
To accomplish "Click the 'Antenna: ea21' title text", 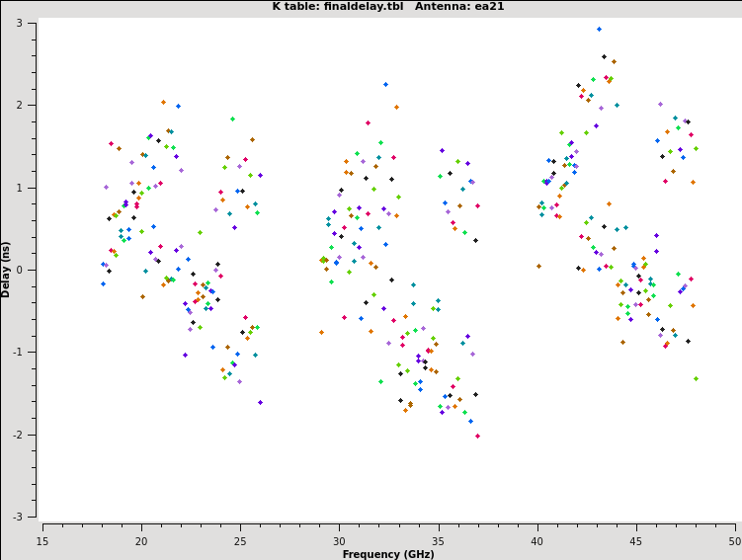I will click(461, 7).
